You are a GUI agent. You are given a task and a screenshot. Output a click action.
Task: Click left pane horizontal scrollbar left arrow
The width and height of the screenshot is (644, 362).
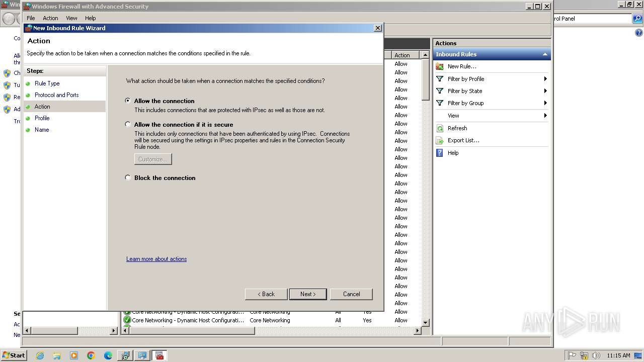[x=27, y=331]
